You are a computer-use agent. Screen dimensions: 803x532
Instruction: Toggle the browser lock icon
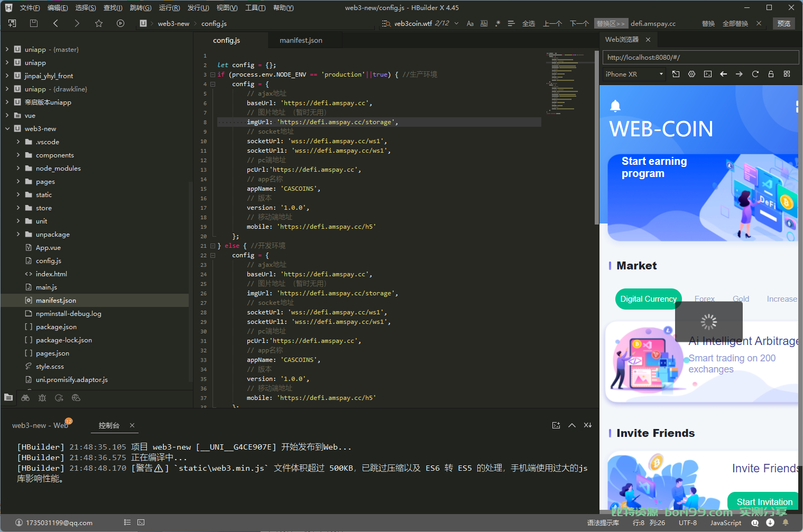[x=771, y=74]
